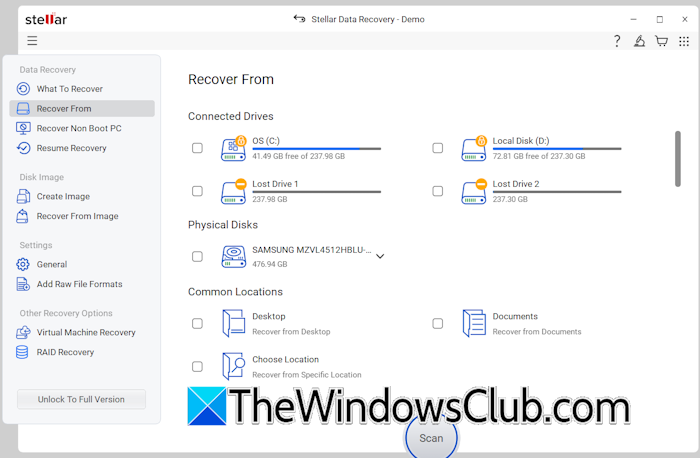Click the Virtual Machine Recovery icon
The width and height of the screenshot is (700, 458).
[23, 333]
